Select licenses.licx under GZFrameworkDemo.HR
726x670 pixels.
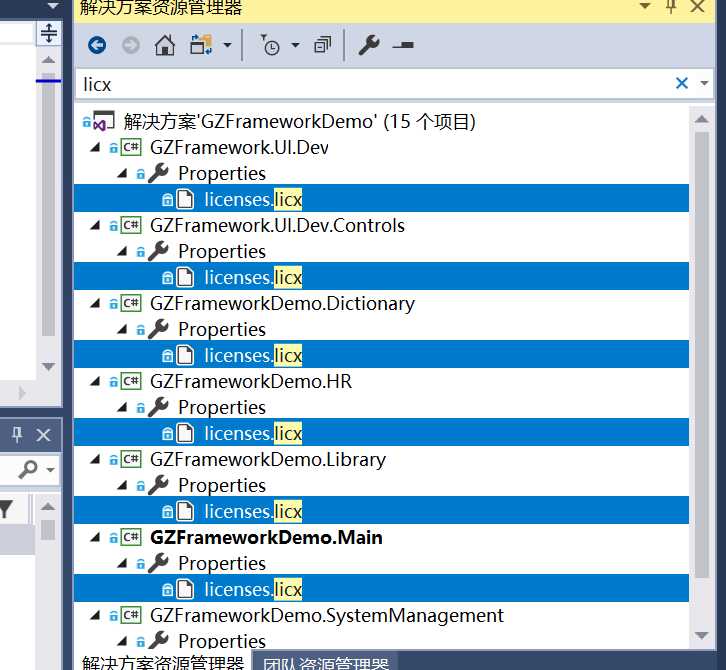[253, 433]
